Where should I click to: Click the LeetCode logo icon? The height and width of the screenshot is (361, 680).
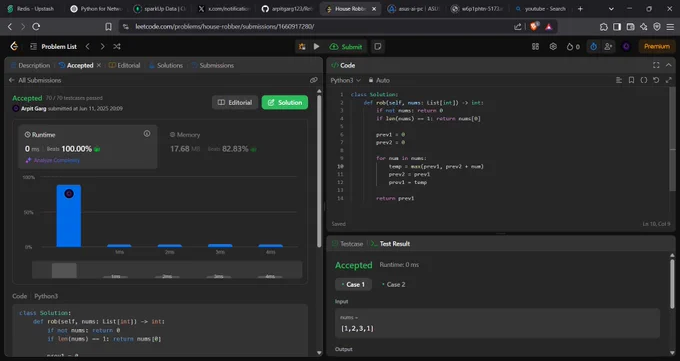pos(14,46)
